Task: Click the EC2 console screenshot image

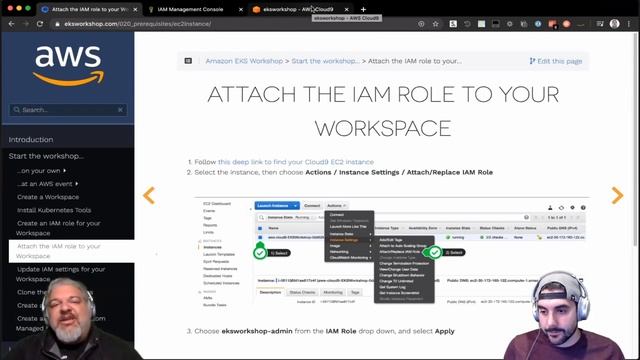Action: 391,253
